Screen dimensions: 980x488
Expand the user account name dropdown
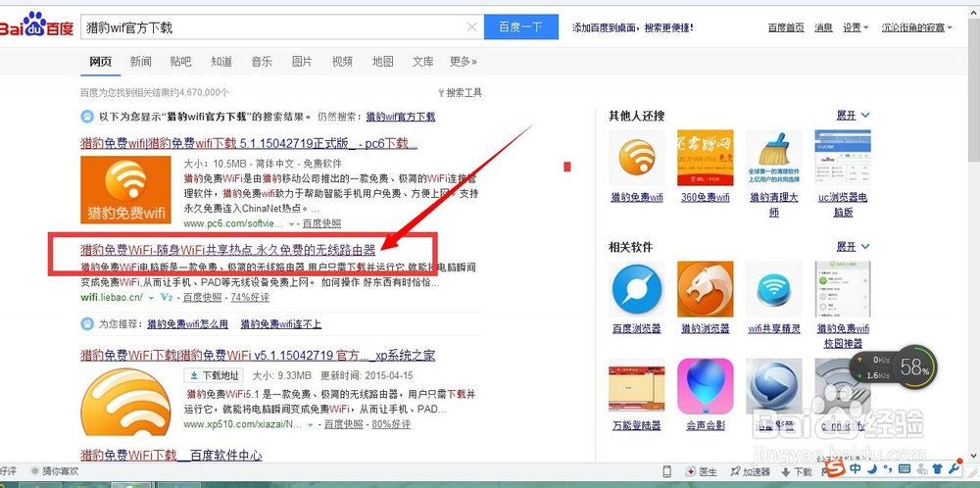pyautogui.click(x=917, y=27)
